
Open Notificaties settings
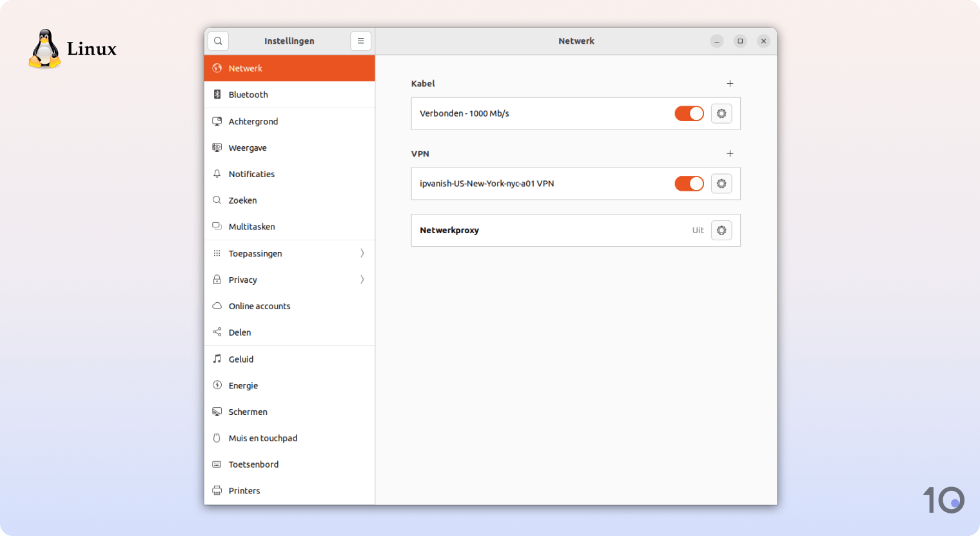[289, 174]
